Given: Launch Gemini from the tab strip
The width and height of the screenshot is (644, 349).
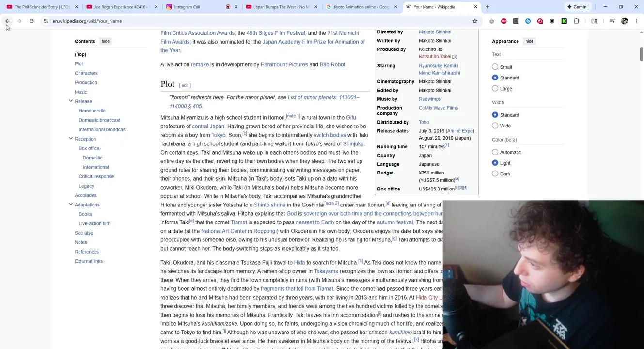Looking at the screenshot, I should coord(578,7).
